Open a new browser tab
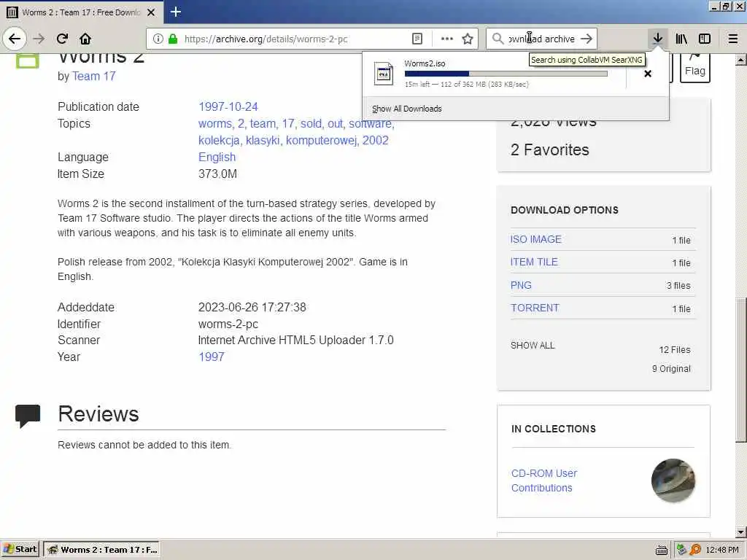Viewport: 747px width, 560px height. click(175, 12)
